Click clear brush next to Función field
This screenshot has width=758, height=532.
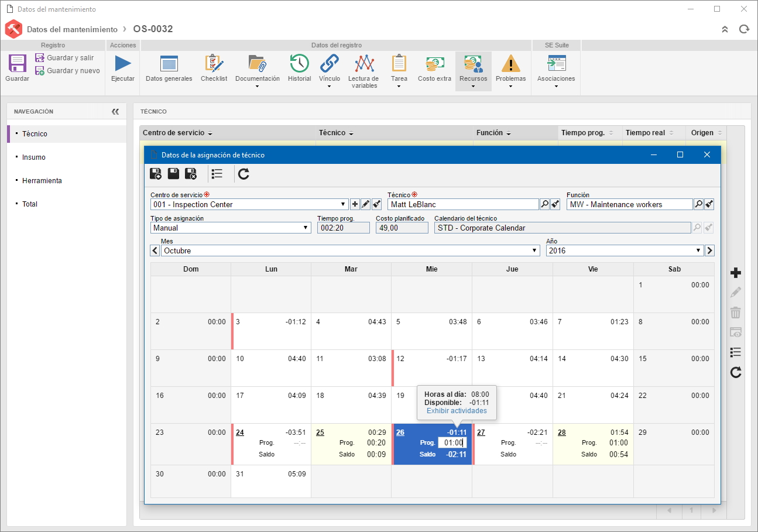(x=709, y=205)
